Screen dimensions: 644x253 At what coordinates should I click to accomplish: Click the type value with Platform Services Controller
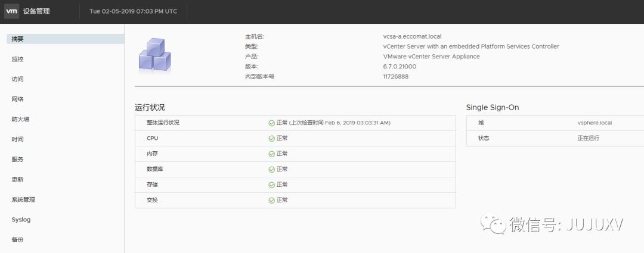[471, 46]
